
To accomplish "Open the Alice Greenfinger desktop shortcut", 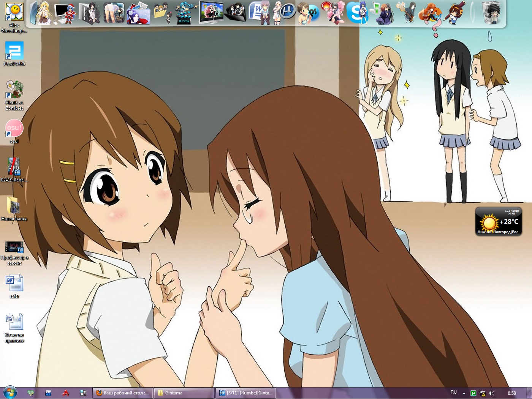I will point(14,17).
